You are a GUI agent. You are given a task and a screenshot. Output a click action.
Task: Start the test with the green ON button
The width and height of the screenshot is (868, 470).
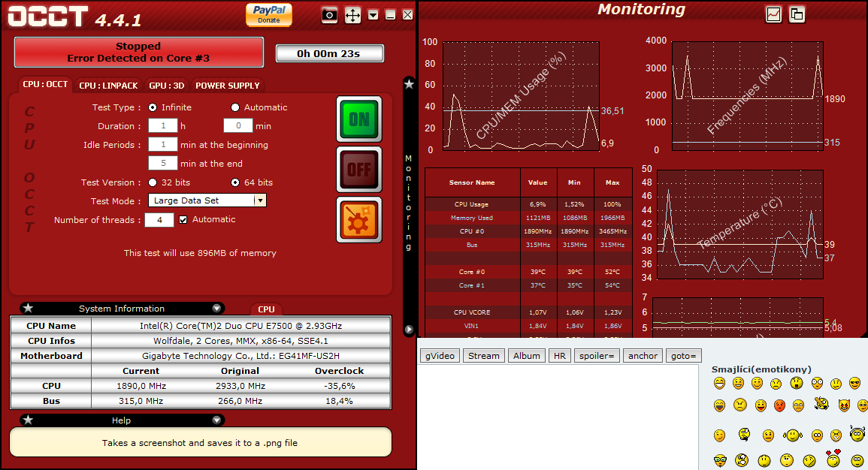click(x=359, y=119)
